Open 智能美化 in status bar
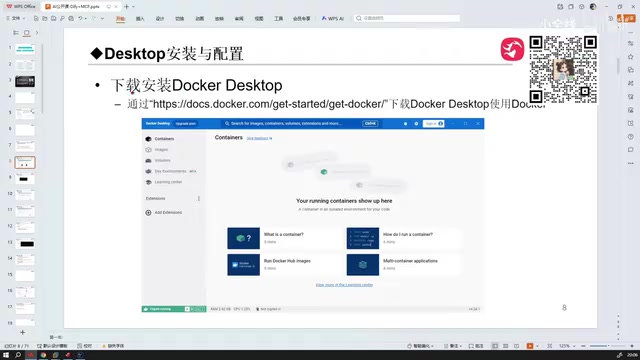Image resolution: width=640 pixels, height=360 pixels. click(420, 346)
